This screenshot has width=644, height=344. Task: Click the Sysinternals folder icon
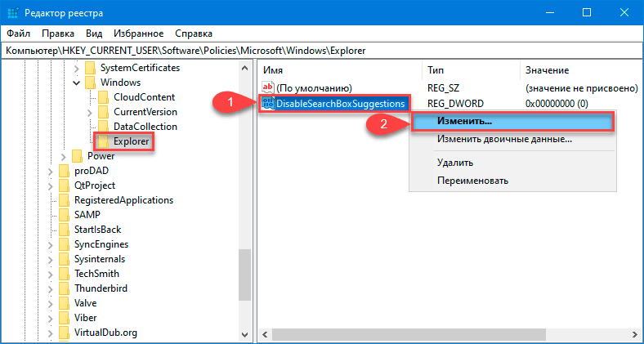[64, 260]
